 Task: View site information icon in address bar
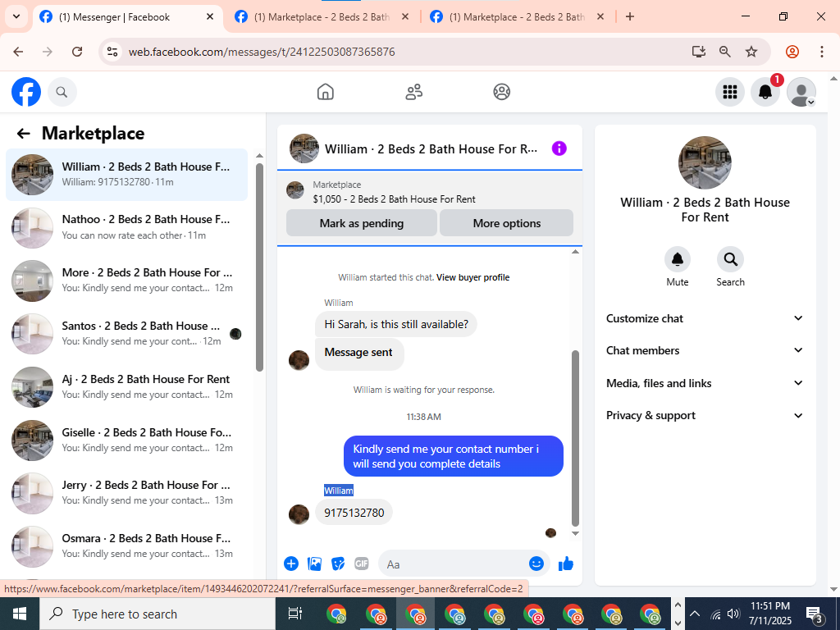(x=112, y=52)
